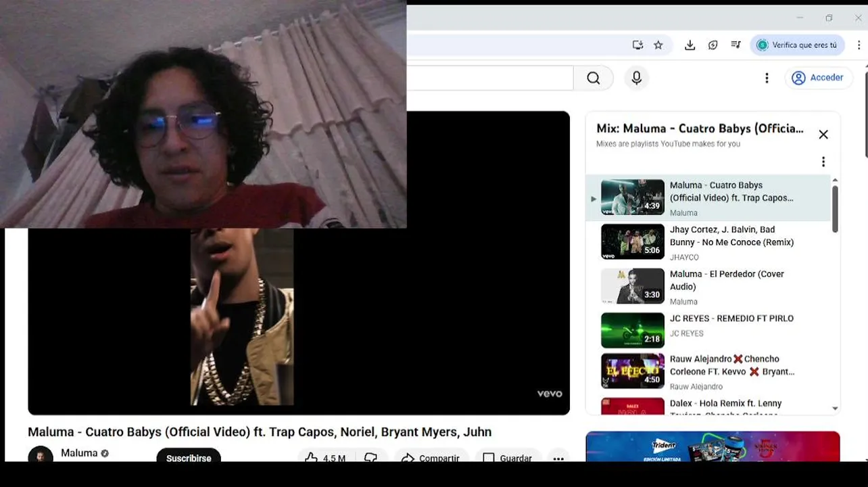Minimize the Chrome window

click(x=800, y=18)
